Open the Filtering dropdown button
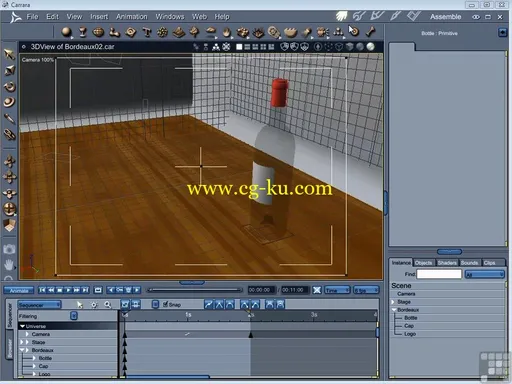This screenshot has height=384, width=512. 74,316
